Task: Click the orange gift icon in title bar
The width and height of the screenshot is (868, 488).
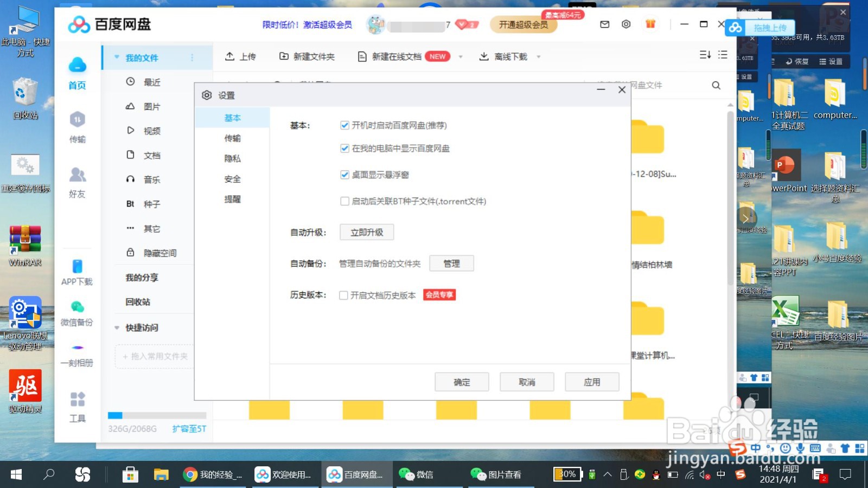Action: tap(650, 24)
